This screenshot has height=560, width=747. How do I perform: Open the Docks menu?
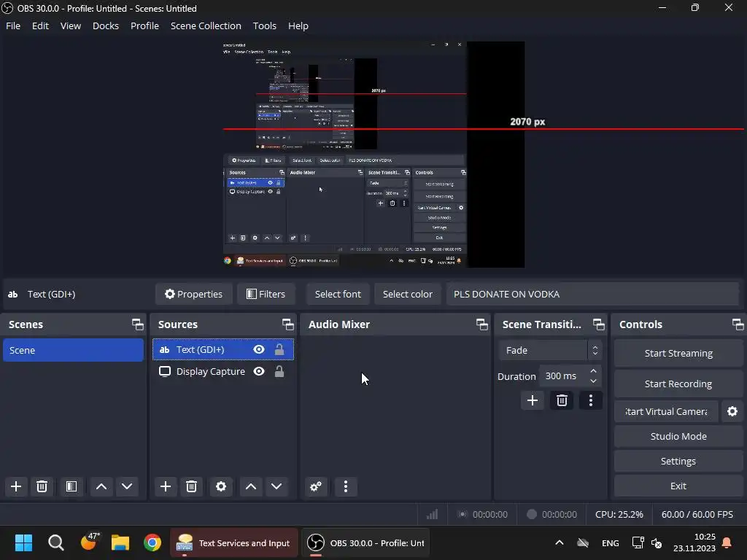pos(106,26)
